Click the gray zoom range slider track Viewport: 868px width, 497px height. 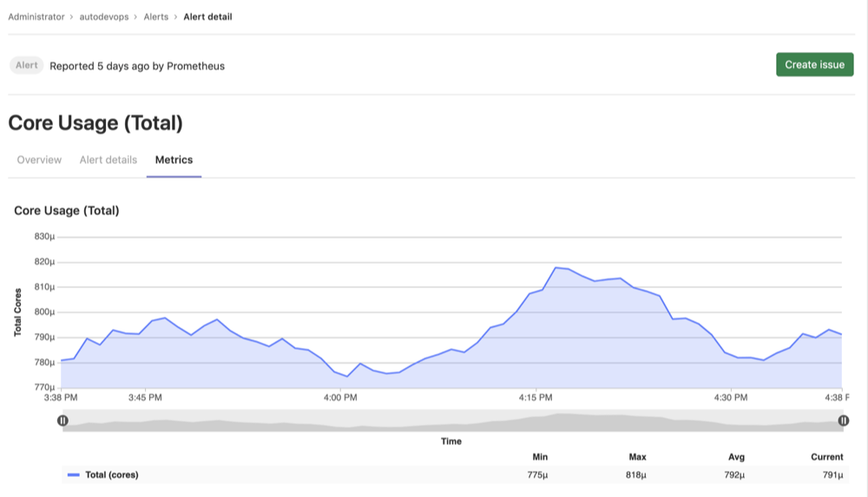[x=451, y=421]
